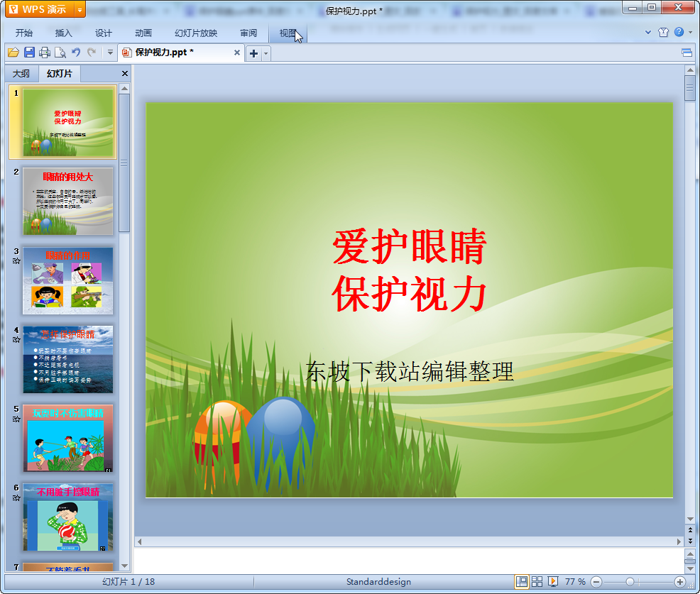Image resolution: width=700 pixels, height=594 pixels.
Task: Zoom in with plus button
Action: coord(680,581)
